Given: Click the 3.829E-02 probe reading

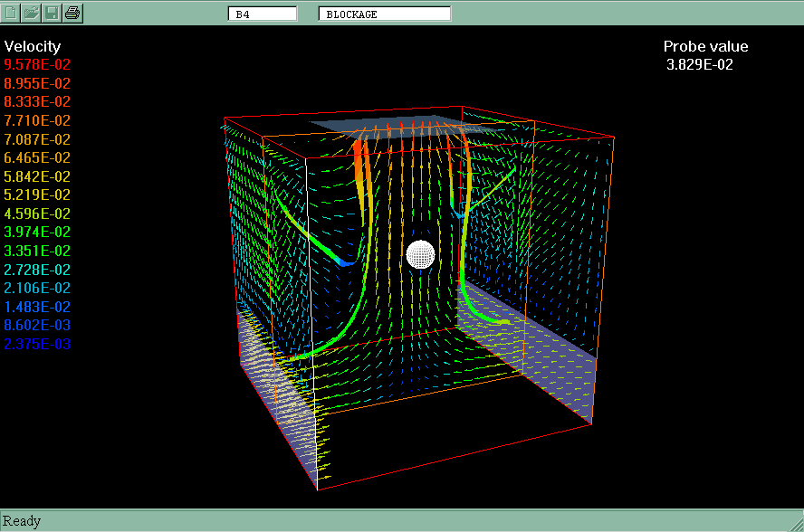Looking at the screenshot, I should pos(699,64).
